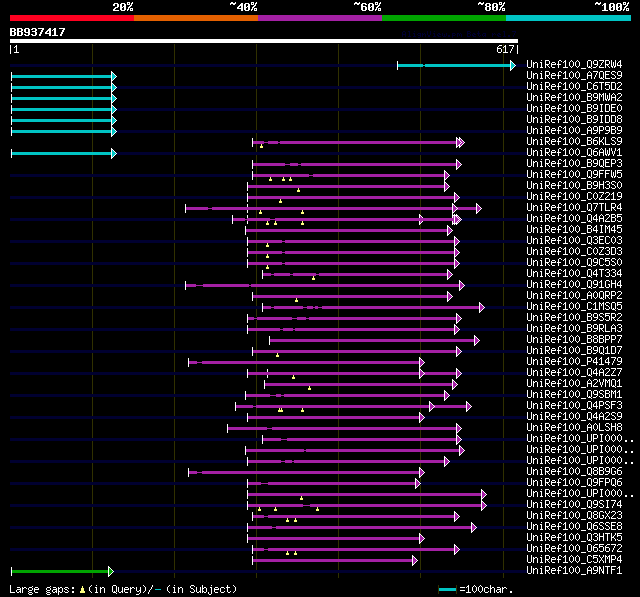Click the UniRef100_A0QRP2 label
Viewport: 640px width, 597px height.
pyautogui.click(x=574, y=296)
